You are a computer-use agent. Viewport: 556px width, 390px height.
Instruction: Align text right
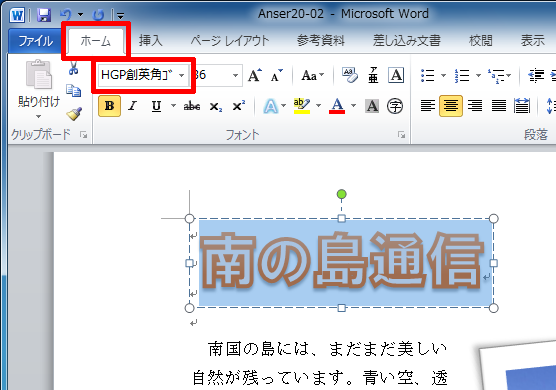[474, 106]
